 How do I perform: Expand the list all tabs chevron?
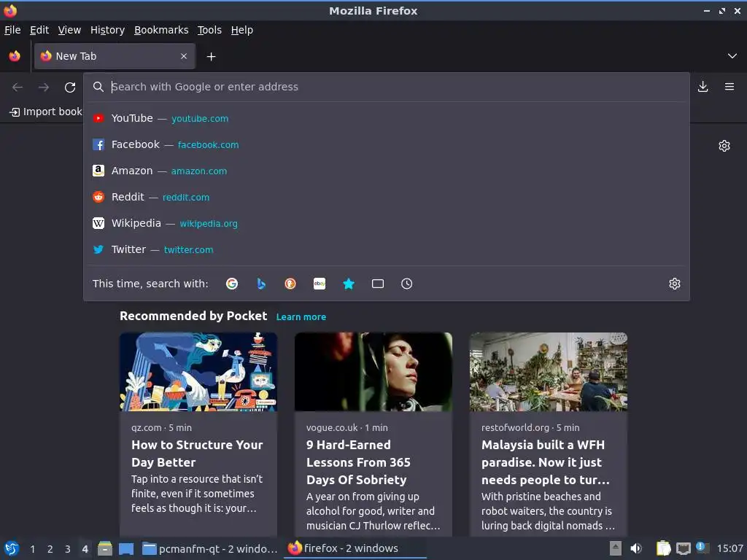732,56
